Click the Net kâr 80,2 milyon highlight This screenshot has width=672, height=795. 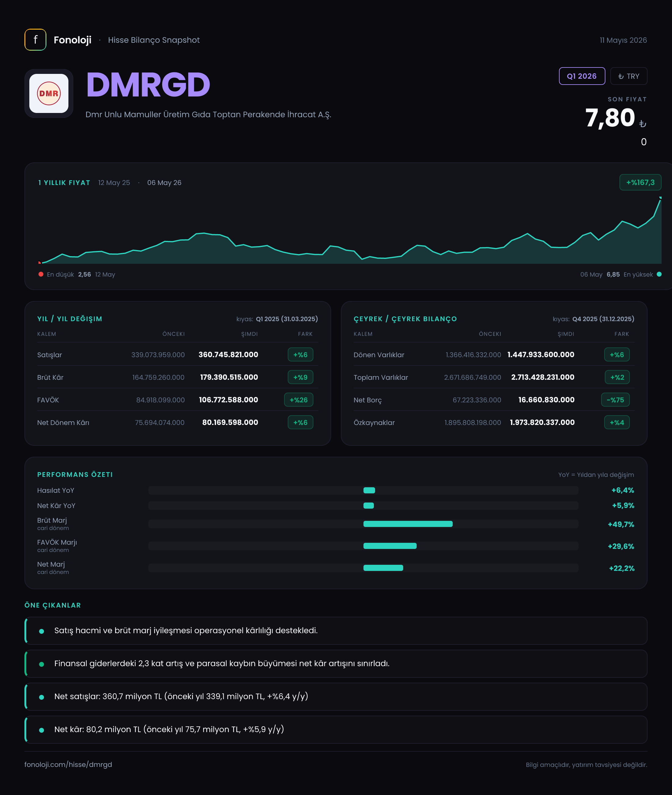(x=336, y=729)
